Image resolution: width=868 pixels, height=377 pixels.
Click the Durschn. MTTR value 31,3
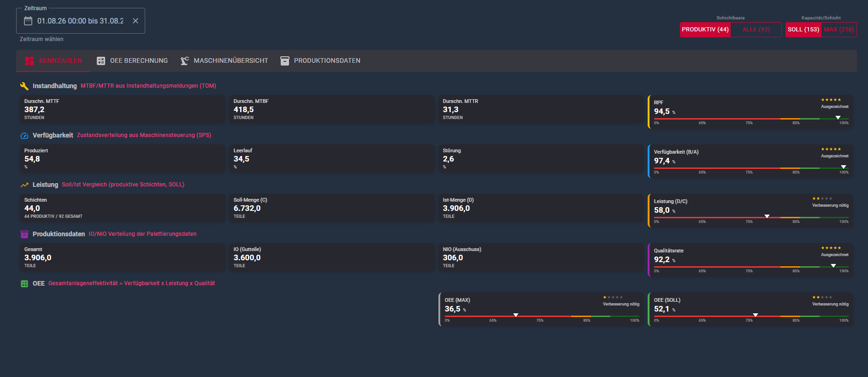click(450, 110)
